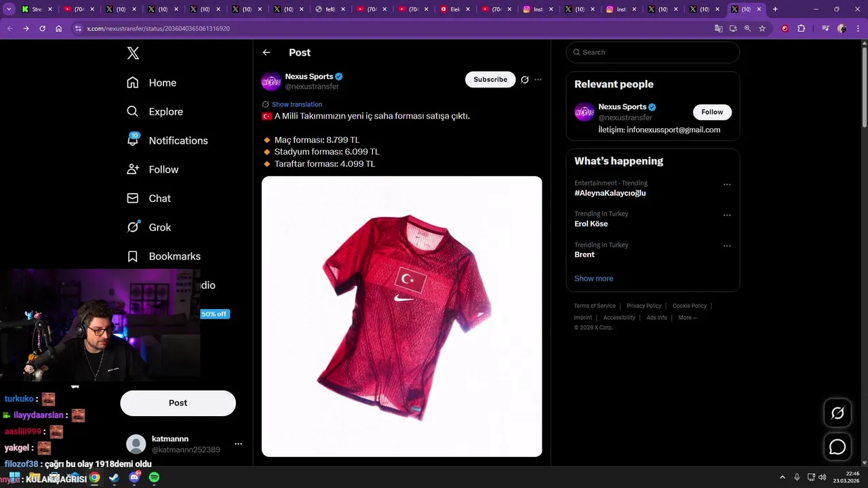Click browser reload button
The image size is (868, 488).
pyautogui.click(x=42, y=28)
